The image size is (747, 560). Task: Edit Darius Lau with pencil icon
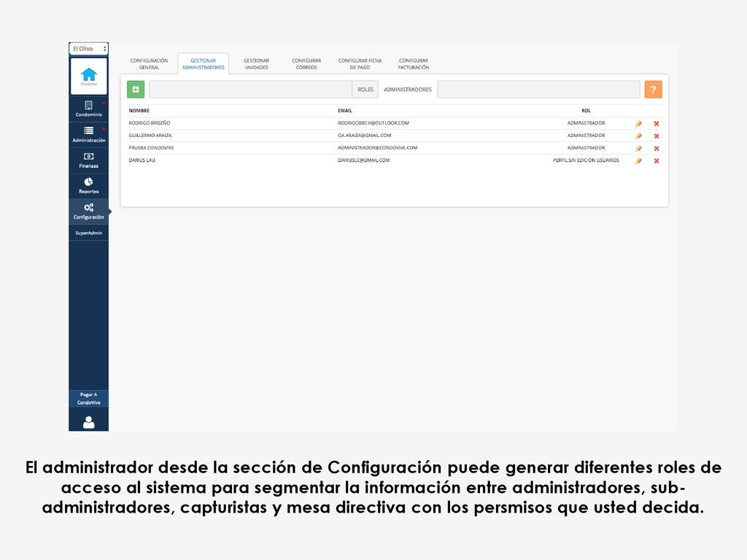[639, 160]
